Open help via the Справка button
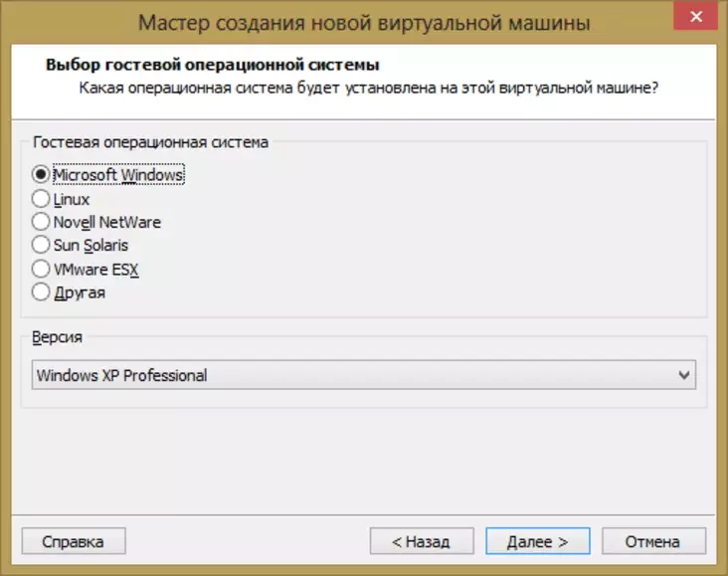 pyautogui.click(x=74, y=542)
